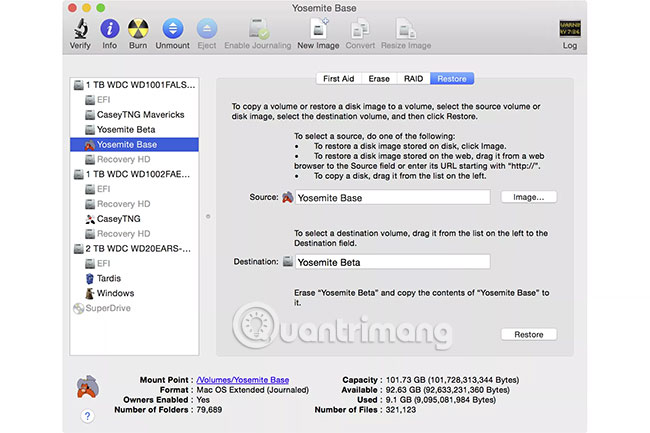Click the Source input field
Image resolution: width=650 pixels, height=433 pixels.
click(x=393, y=198)
